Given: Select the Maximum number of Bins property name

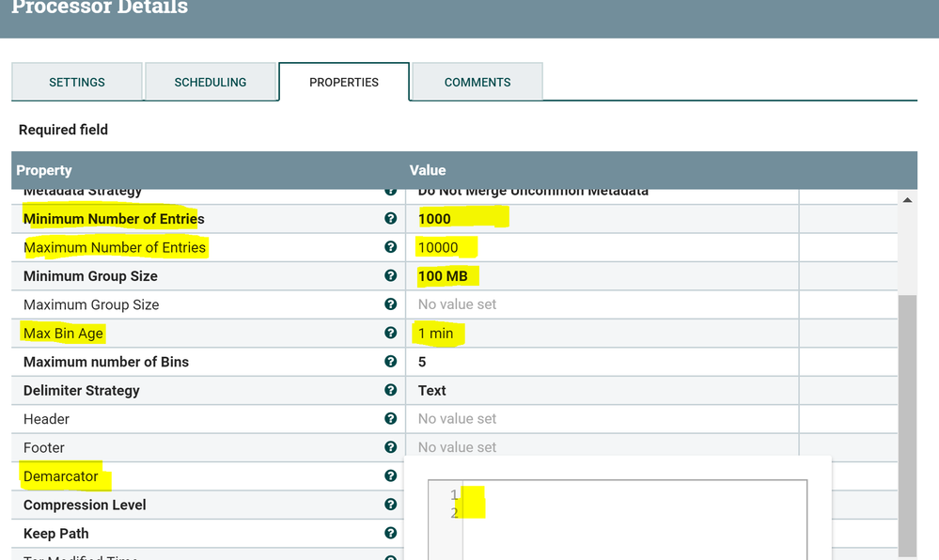Looking at the screenshot, I should coord(106,362).
